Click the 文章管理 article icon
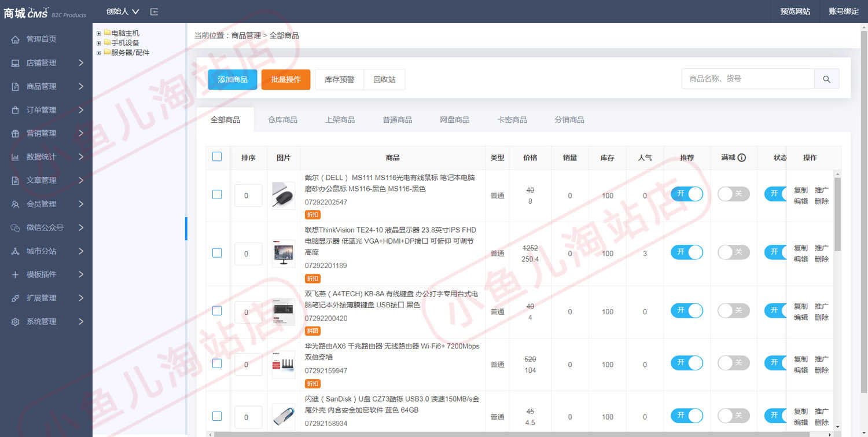868x437 pixels. (15, 181)
